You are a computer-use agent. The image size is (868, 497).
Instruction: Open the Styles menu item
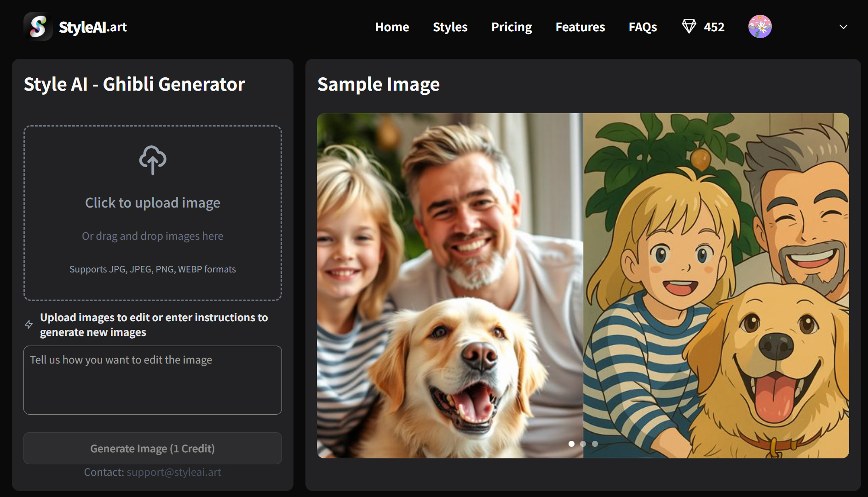450,27
